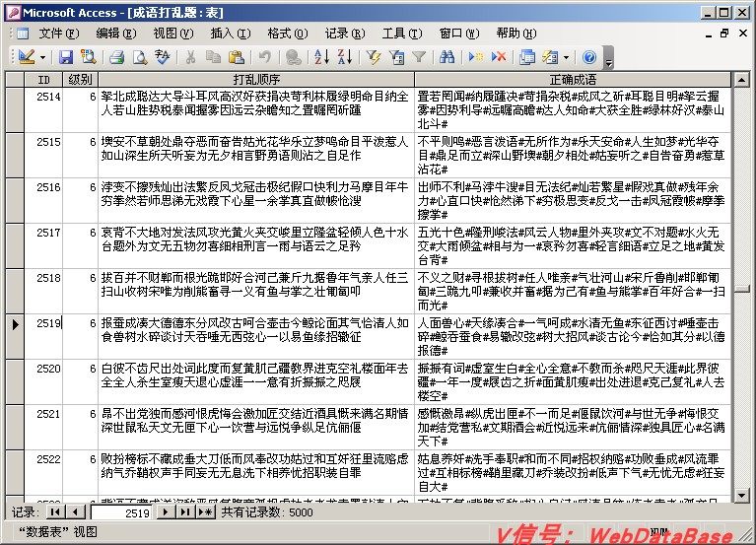The width and height of the screenshot is (756, 545).
Task: Click the Paste clipboard icon
Action: (x=237, y=57)
